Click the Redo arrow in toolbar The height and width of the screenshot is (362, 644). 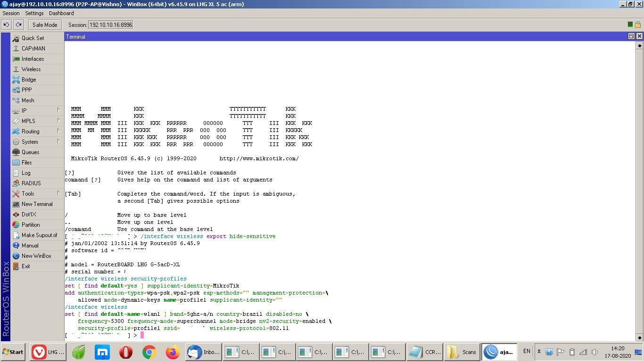pyautogui.click(x=18, y=25)
